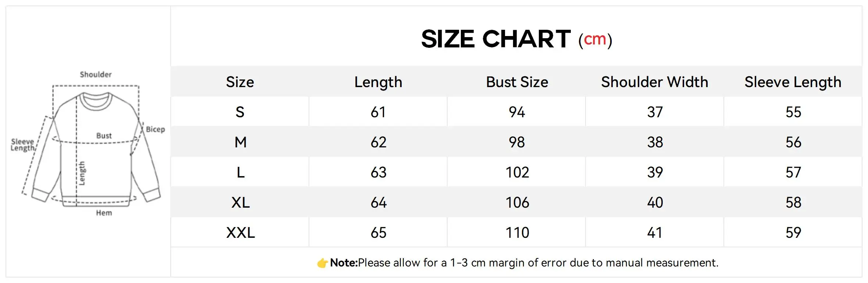Screen dimensions: 868x283
Task: Select the Sleeve Length column header
Action: click(793, 82)
